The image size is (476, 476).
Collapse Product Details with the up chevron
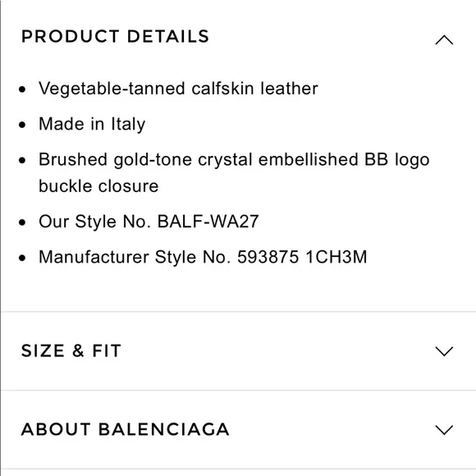point(444,39)
